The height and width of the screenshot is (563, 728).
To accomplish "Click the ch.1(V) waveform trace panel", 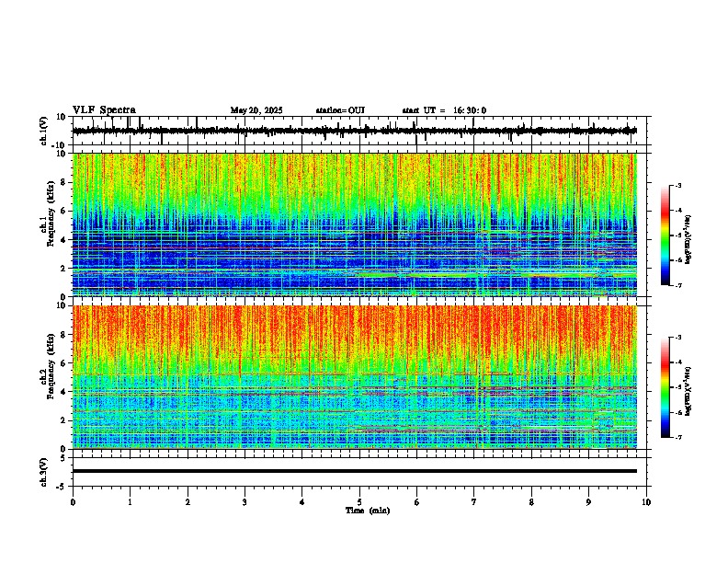I will [359, 131].
